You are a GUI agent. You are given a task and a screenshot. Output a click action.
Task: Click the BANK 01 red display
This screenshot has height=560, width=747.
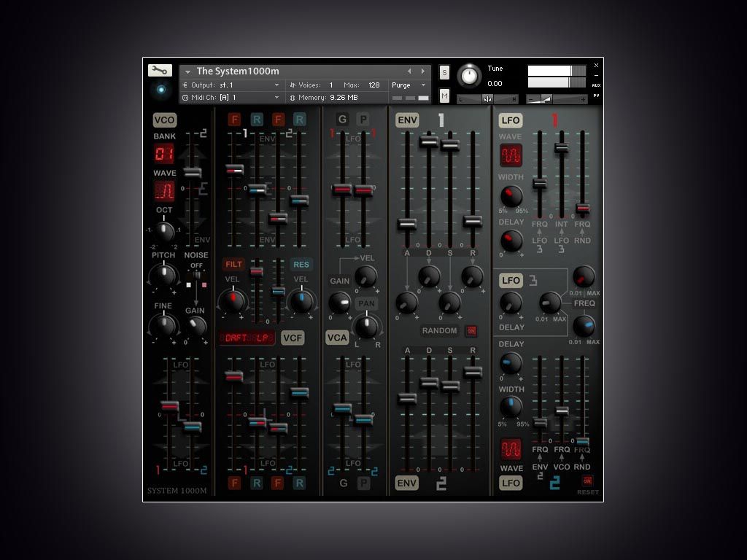pos(164,153)
